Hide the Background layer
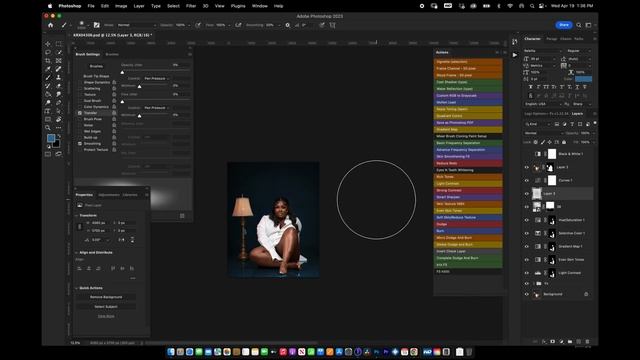This screenshot has width=640, height=360. pos(527,294)
